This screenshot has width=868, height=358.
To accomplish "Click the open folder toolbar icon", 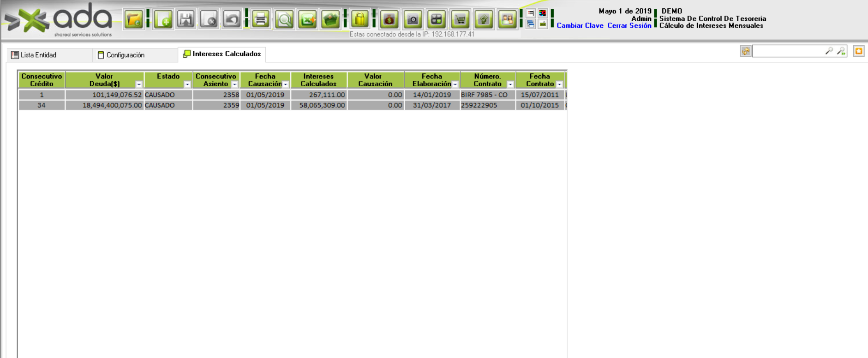I will point(134,20).
